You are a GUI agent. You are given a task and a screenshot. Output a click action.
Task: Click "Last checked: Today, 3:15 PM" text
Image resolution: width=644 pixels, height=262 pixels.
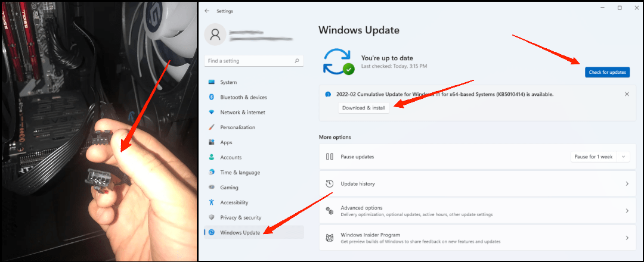pos(394,66)
